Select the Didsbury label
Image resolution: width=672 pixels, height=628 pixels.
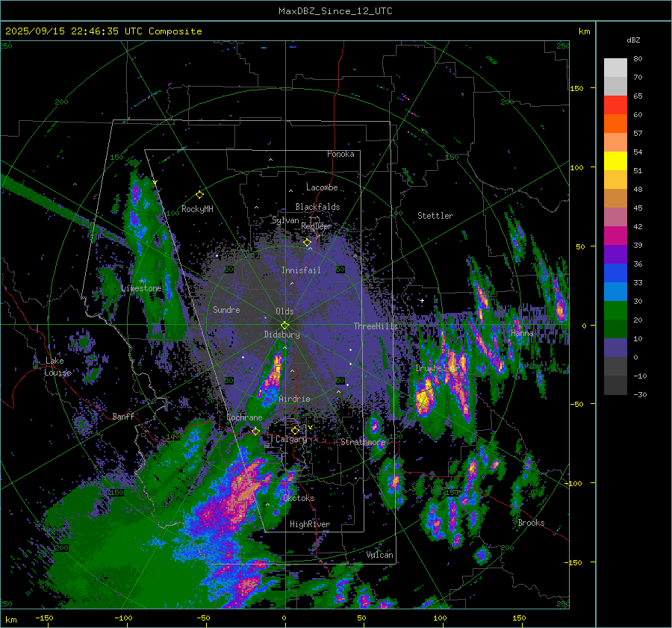tap(282, 335)
